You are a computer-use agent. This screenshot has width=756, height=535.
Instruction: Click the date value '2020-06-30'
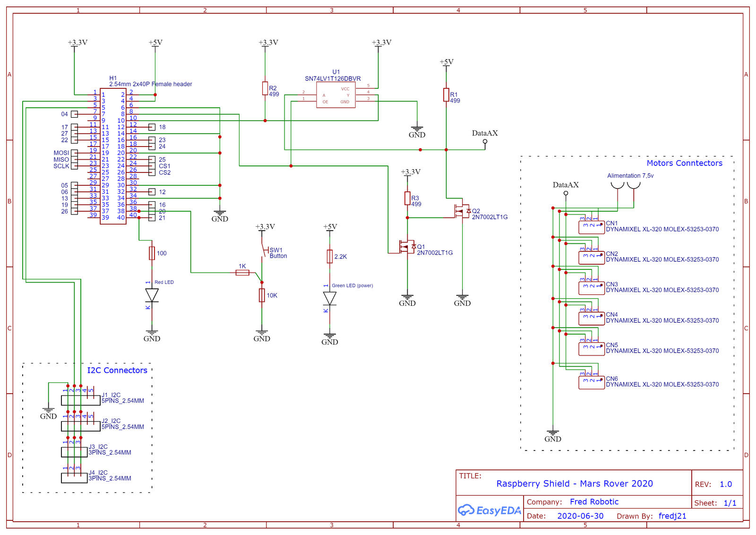(x=580, y=516)
